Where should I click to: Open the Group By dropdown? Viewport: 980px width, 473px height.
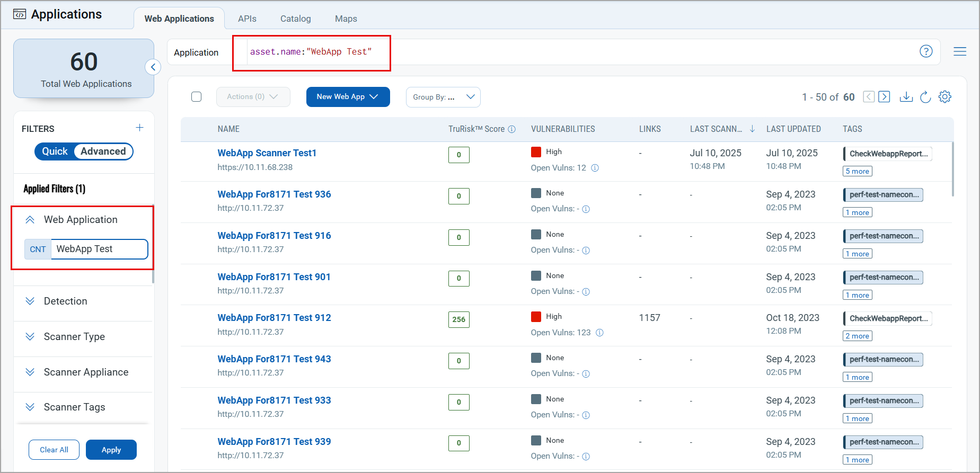click(x=443, y=97)
